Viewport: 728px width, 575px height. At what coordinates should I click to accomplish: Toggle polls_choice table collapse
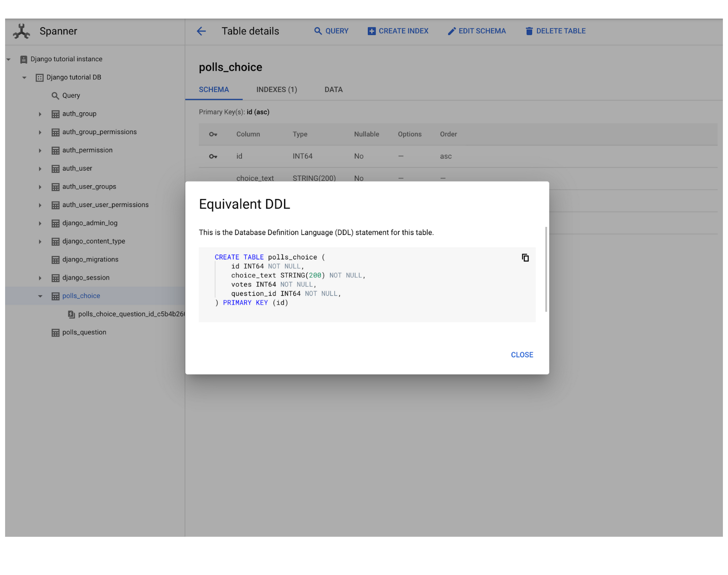[x=40, y=295]
